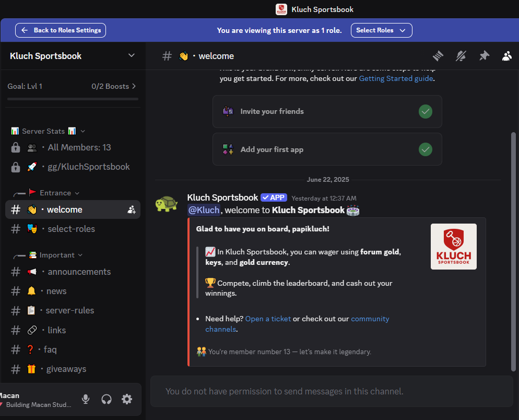Click the Macan user profile name
The image size is (519, 420).
(x=9, y=395)
